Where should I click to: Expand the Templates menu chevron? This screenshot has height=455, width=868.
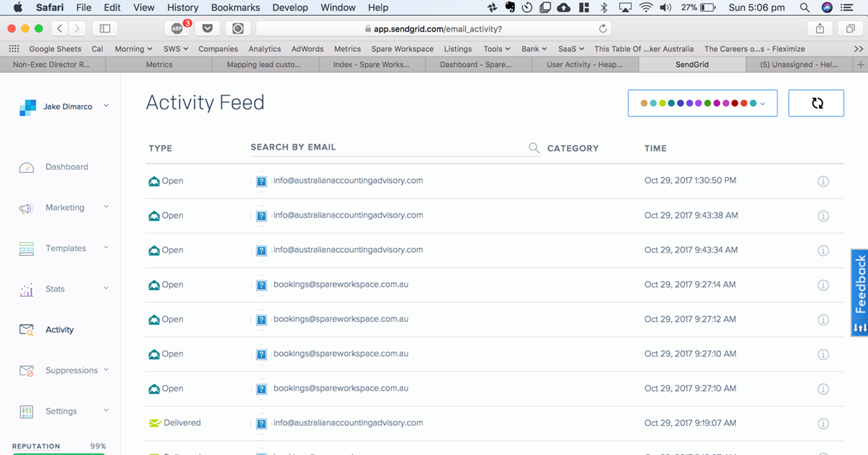point(106,248)
